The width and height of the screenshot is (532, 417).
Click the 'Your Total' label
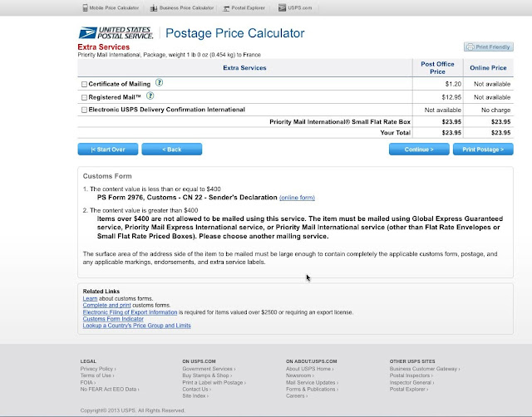(x=396, y=133)
